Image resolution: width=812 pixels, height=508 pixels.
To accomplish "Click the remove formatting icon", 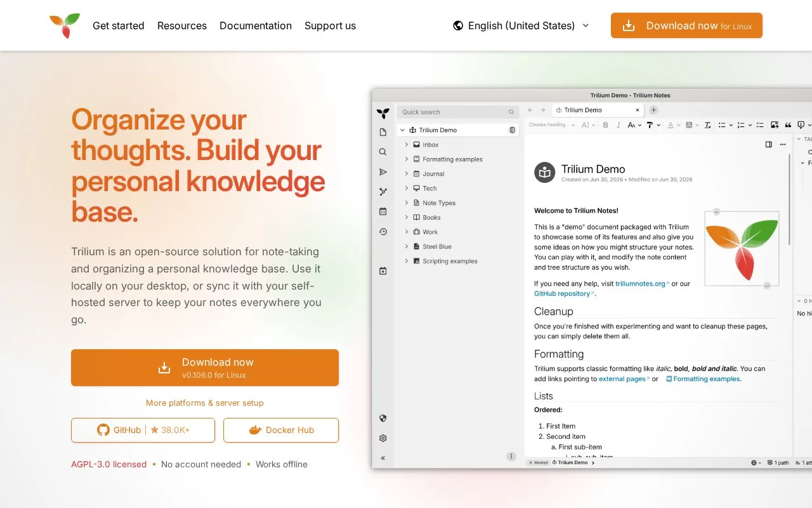I will tap(708, 125).
